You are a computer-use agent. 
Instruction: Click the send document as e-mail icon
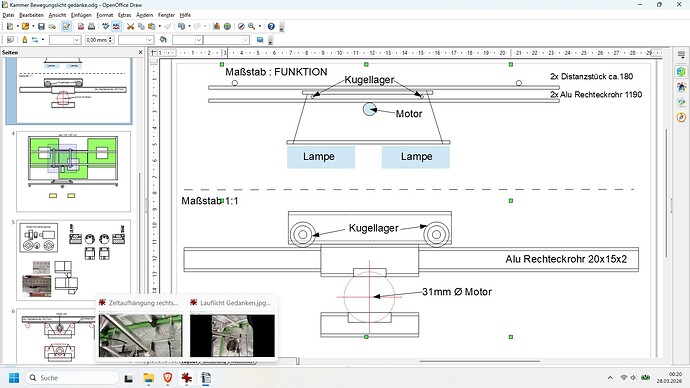pyautogui.click(x=52, y=26)
